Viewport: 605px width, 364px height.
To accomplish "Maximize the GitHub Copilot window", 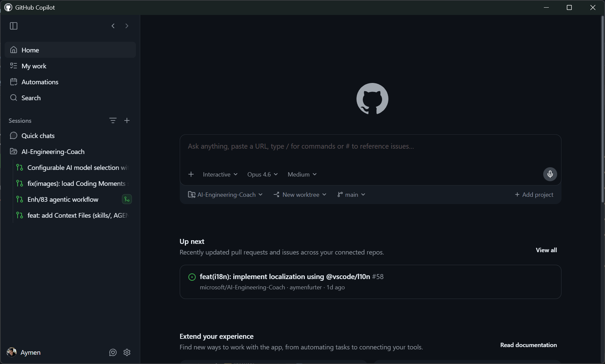I will (569, 7).
